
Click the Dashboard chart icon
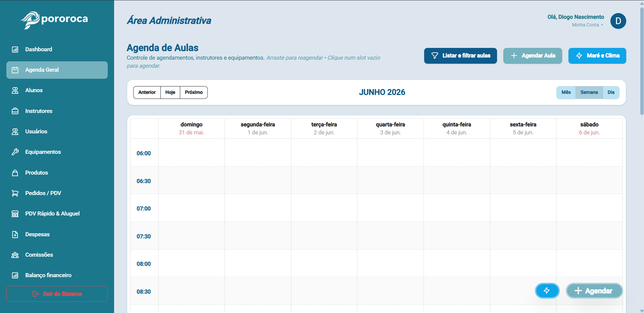click(15, 50)
